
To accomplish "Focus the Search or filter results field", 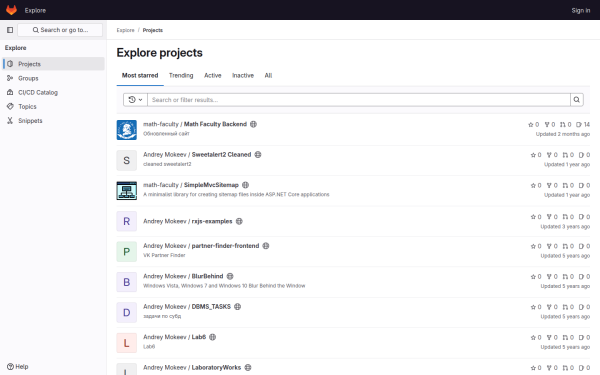I will (359, 100).
